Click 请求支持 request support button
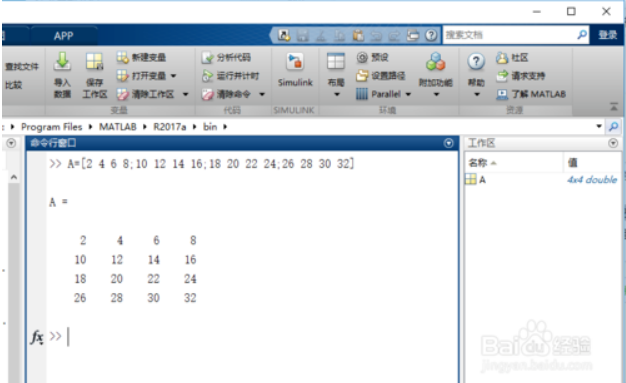626x383 pixels. pyautogui.click(x=521, y=76)
